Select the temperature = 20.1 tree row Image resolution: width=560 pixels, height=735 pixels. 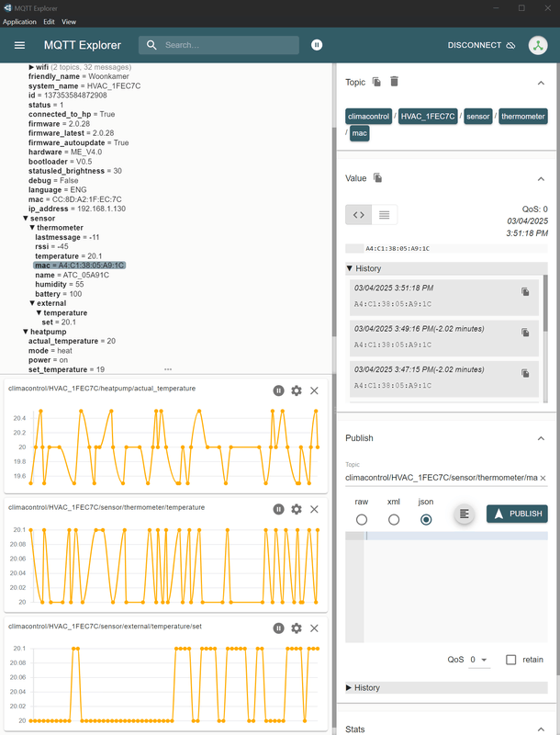(68, 256)
